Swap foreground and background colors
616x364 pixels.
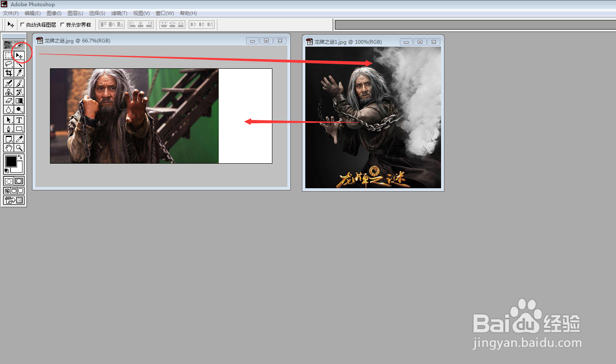point(20,157)
